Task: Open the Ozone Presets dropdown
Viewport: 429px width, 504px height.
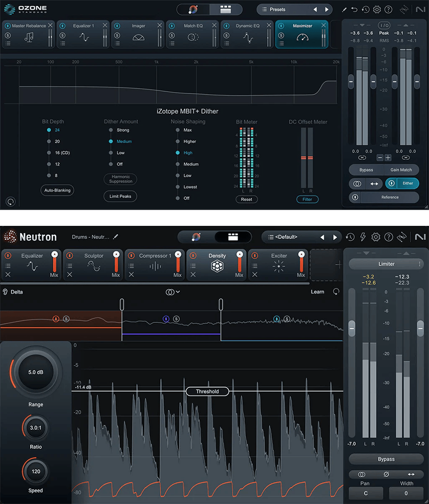Action: (277, 9)
